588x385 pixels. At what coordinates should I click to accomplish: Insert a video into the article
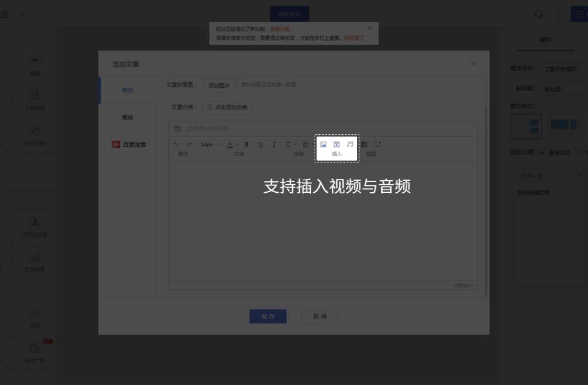coord(336,145)
